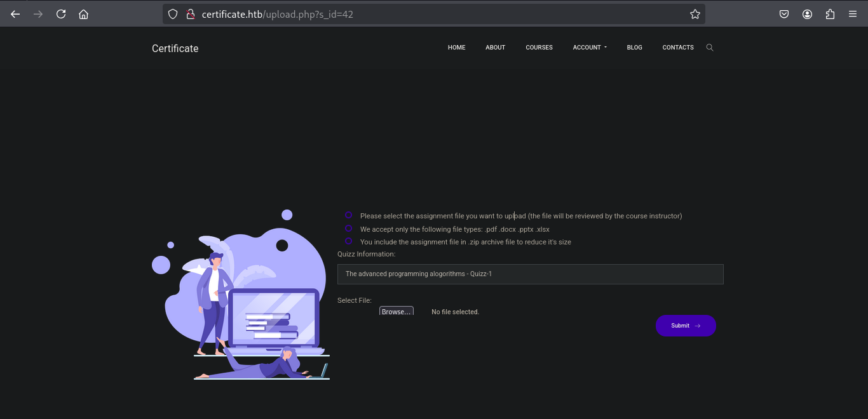Image resolution: width=868 pixels, height=419 pixels.
Task: Open the extensions puzzle icon
Action: (x=830, y=14)
